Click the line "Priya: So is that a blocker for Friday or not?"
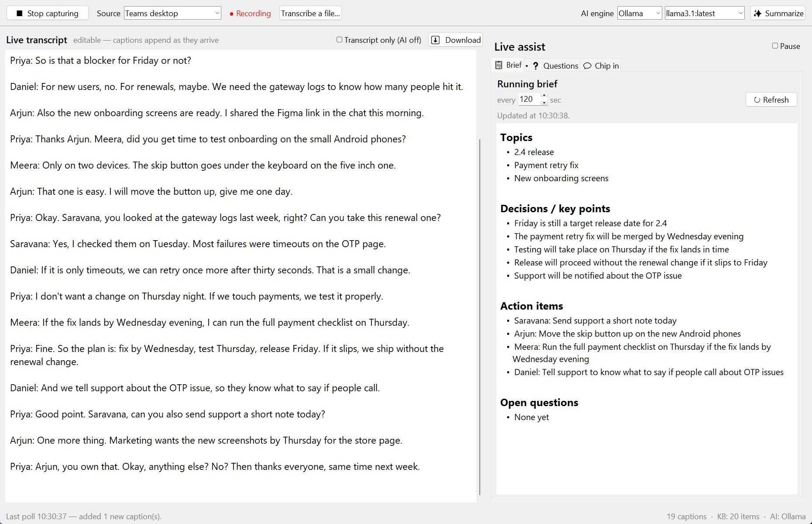This screenshot has height=524, width=812. pyautogui.click(x=101, y=60)
